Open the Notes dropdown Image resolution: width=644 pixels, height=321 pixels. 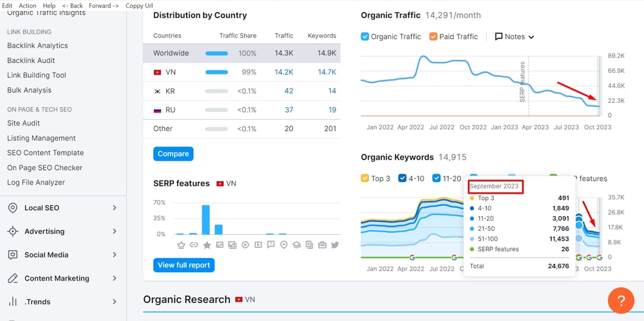tap(514, 37)
